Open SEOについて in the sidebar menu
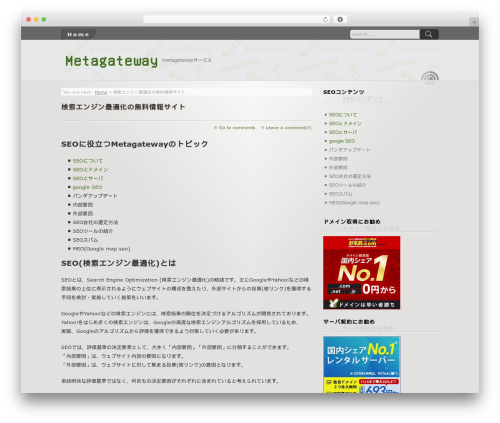500x423 pixels. click(x=343, y=115)
